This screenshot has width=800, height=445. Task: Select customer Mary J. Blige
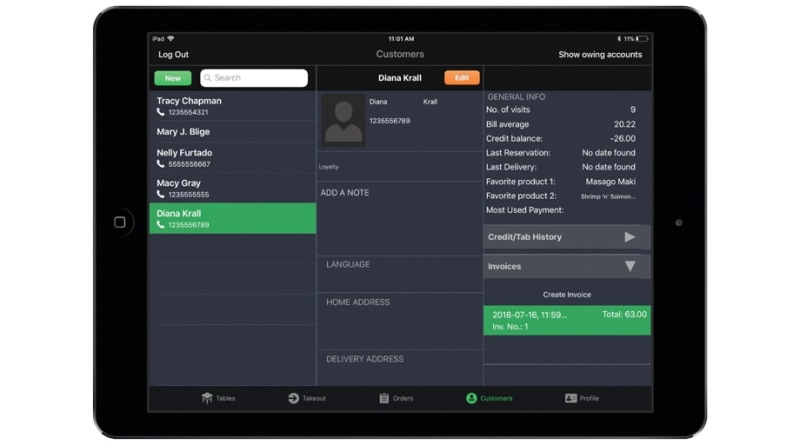click(233, 132)
